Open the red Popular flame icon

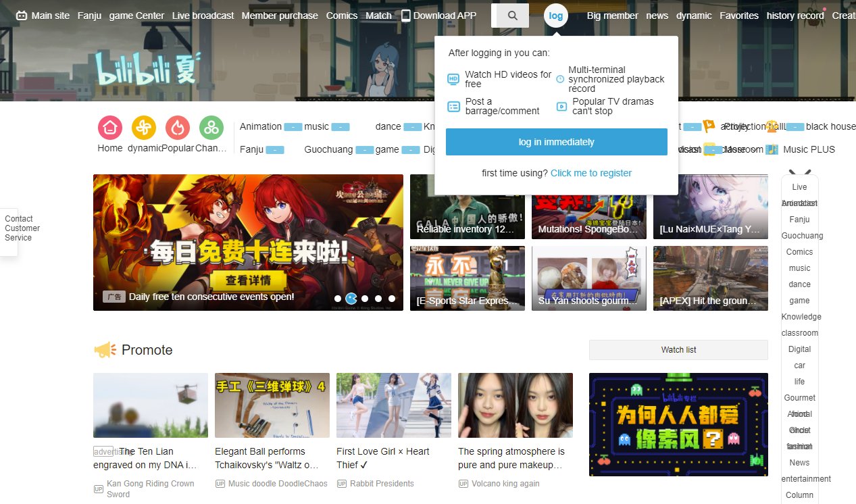pyautogui.click(x=178, y=128)
